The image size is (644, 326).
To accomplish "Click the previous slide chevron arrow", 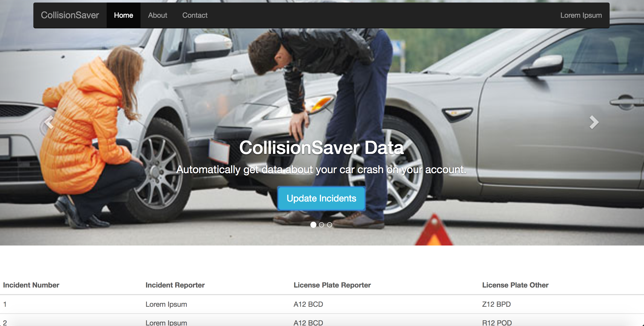I will [x=49, y=122].
